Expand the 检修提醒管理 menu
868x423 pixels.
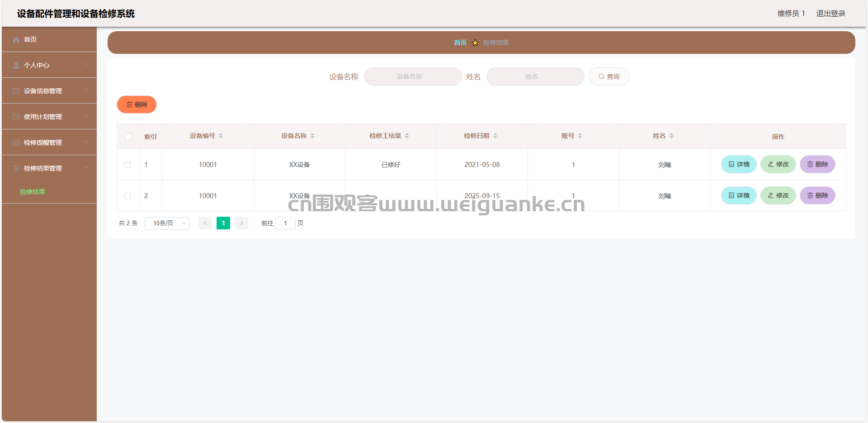coord(49,143)
